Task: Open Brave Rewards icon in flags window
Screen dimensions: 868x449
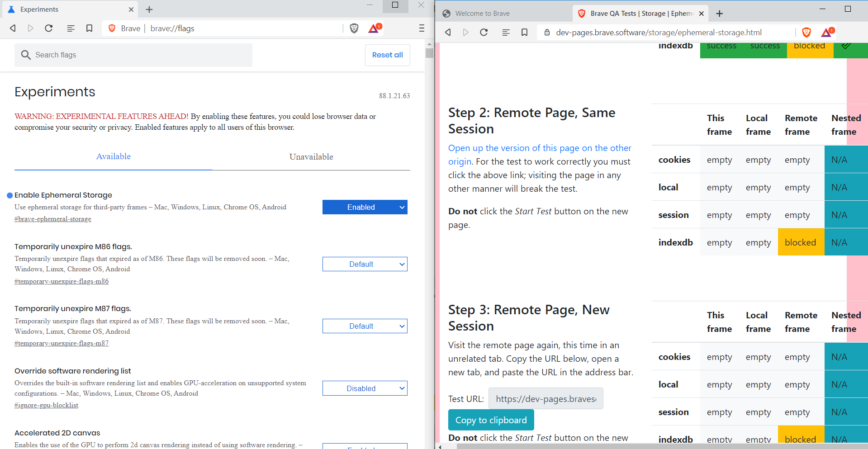Action: tap(375, 28)
